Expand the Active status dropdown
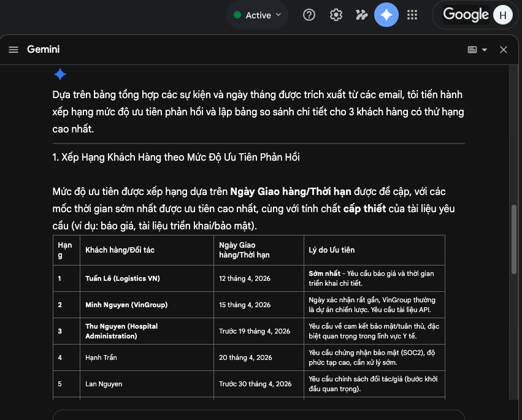The height and width of the screenshot is (420, 522). (x=278, y=15)
